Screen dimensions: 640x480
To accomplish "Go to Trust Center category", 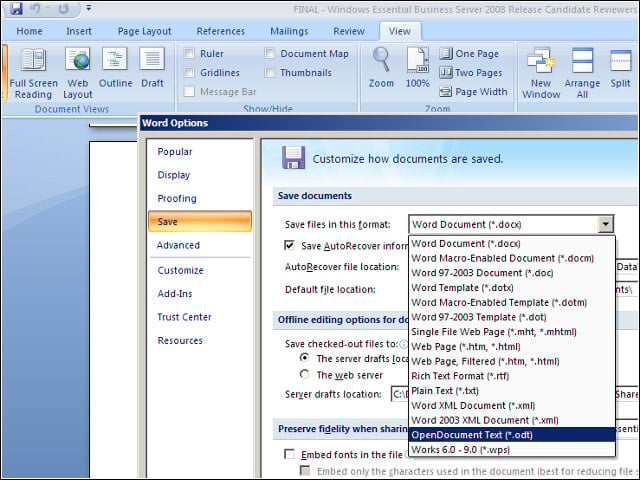I will (200, 317).
